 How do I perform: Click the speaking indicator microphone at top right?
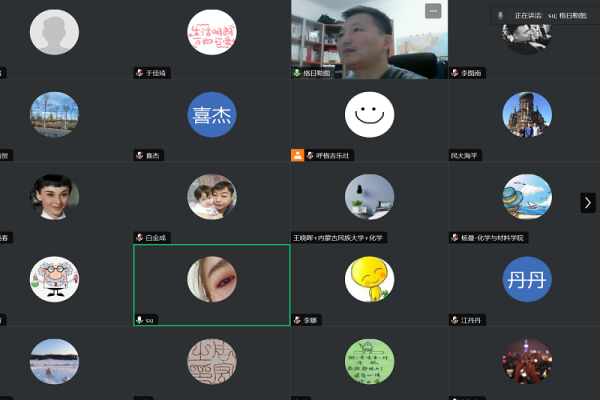point(500,16)
